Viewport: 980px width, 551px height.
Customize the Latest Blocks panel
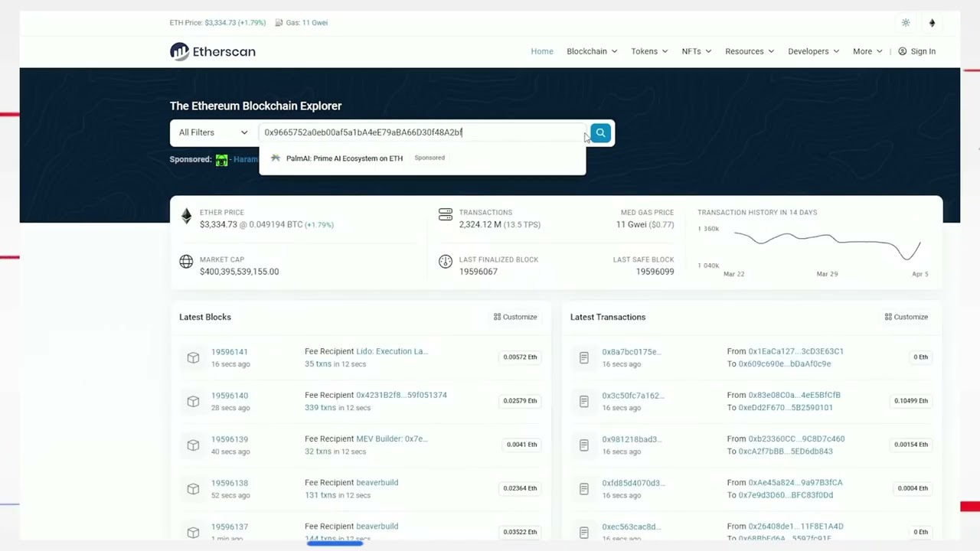click(x=515, y=317)
